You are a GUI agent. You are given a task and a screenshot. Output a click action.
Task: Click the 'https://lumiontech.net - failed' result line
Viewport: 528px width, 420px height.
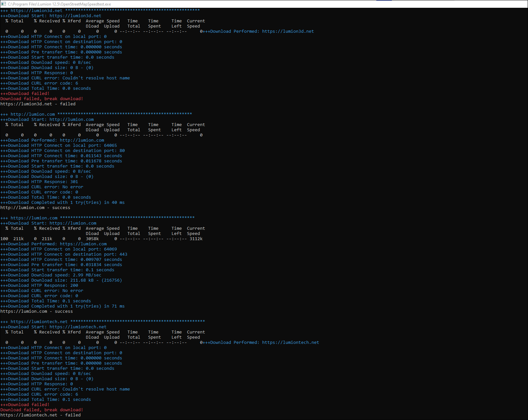(x=41, y=415)
